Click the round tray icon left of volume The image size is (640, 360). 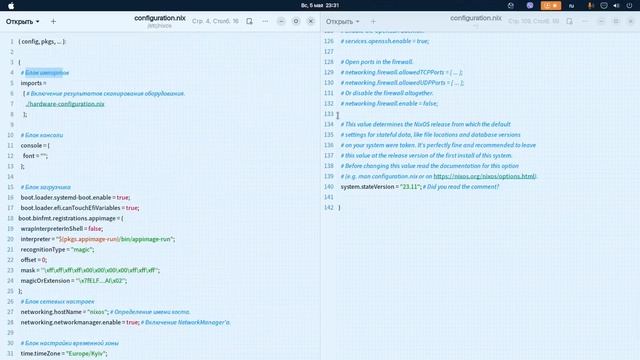(x=604, y=5)
